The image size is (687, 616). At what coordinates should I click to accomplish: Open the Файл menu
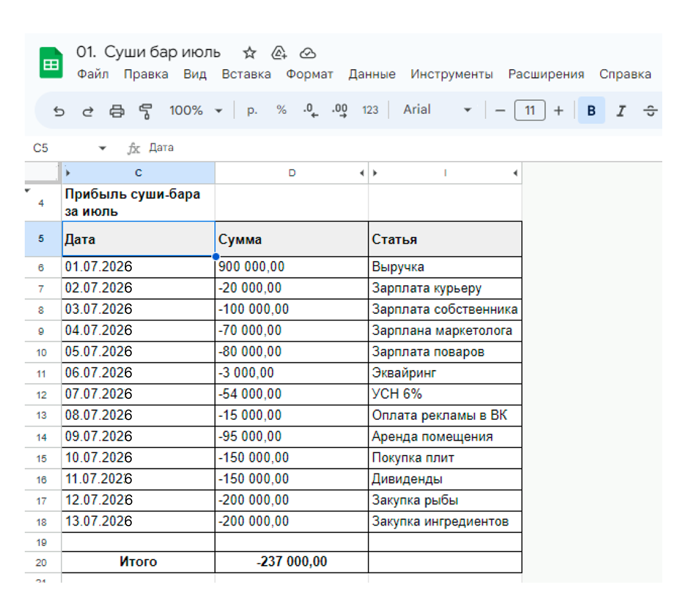[x=92, y=74]
